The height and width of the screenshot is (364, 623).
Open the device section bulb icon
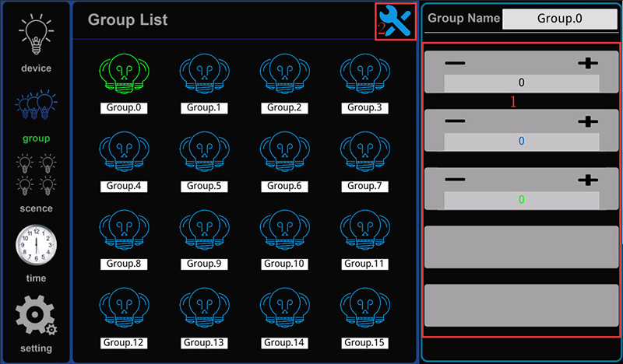click(x=36, y=34)
